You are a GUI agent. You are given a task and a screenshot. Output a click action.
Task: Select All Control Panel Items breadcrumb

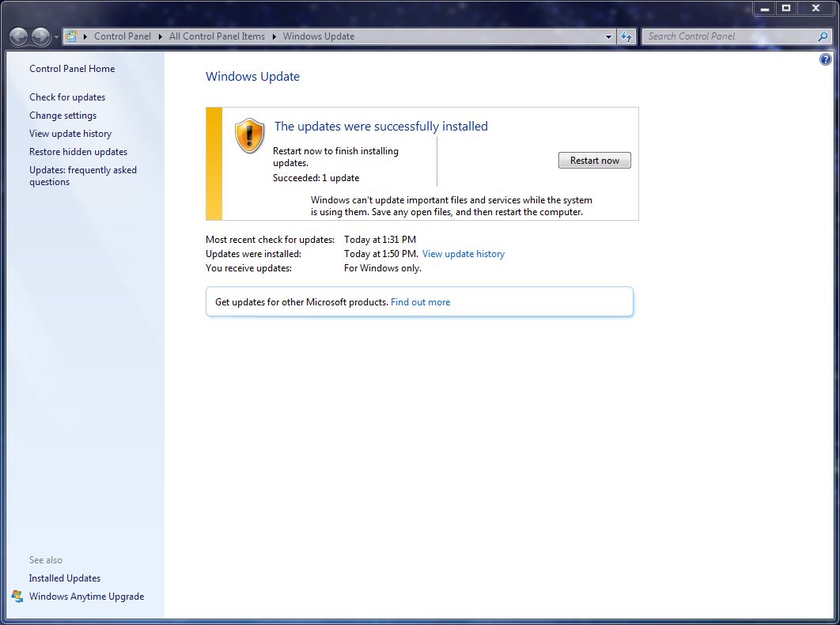[217, 36]
